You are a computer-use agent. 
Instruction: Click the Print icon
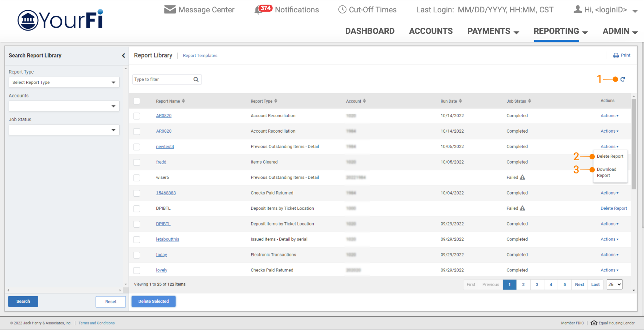pos(616,55)
